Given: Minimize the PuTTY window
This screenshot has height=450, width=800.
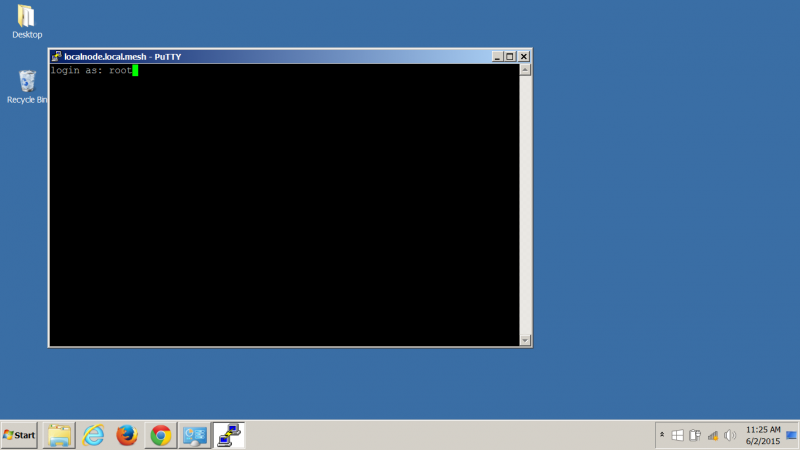Looking at the screenshot, I should 497,57.
